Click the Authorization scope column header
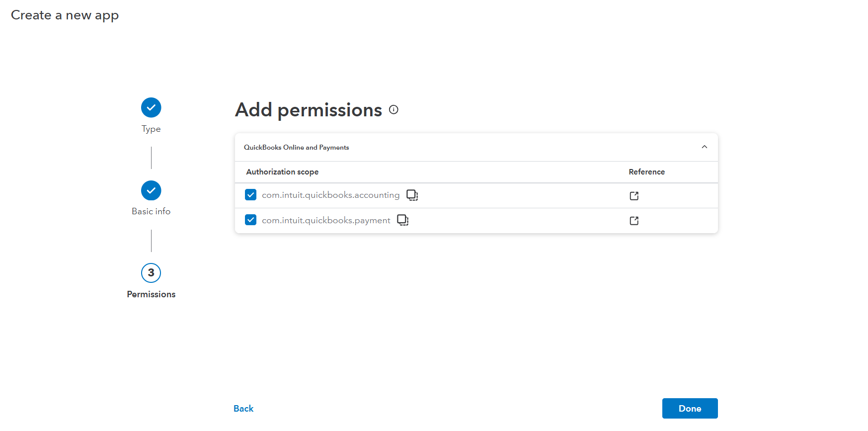The image size is (868, 431). [x=282, y=172]
